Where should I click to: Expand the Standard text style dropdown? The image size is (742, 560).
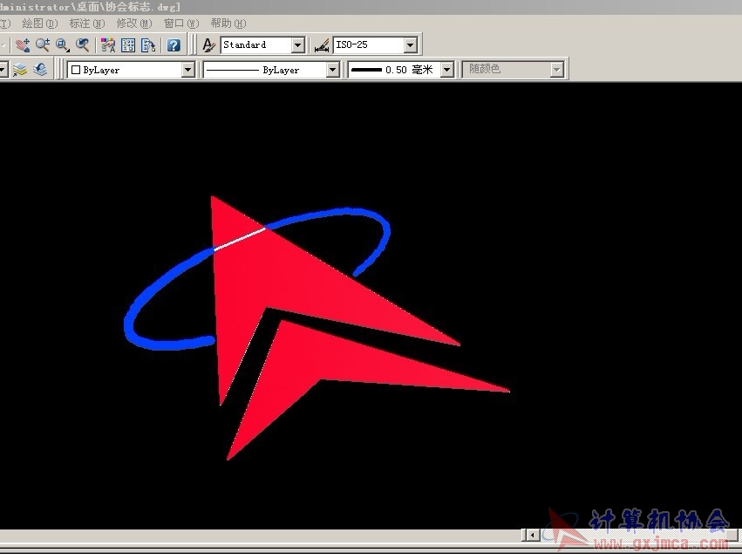pyautogui.click(x=298, y=45)
